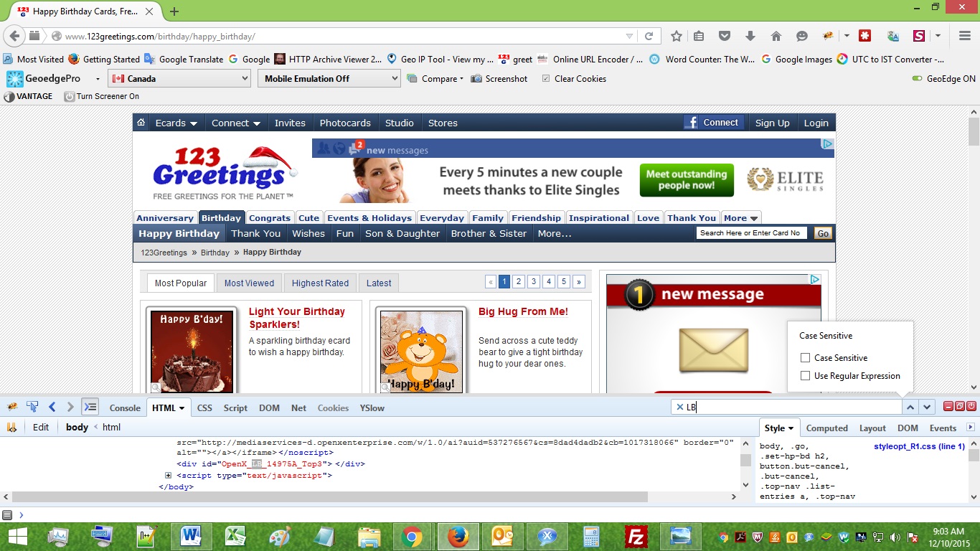Click the Go search button
Screen dimensions: 980x551
coord(823,233)
